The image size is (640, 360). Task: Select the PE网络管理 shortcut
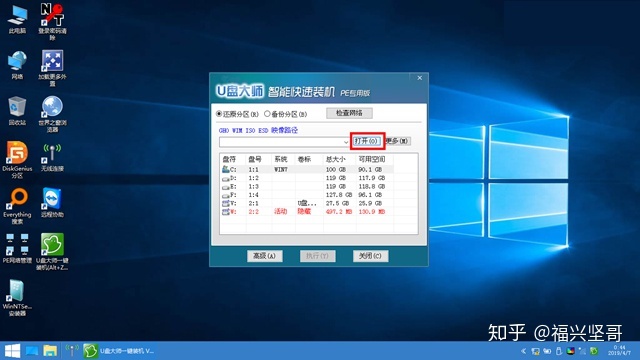(17, 249)
